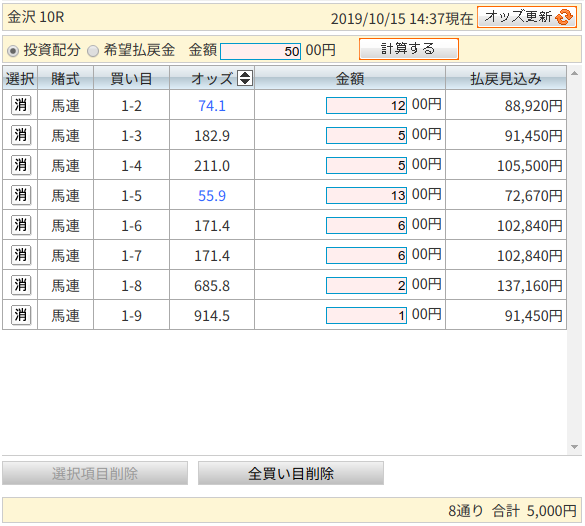The image size is (585, 526).
Task: Click the 74.1 odds link for 1-2
Action: [x=212, y=106]
